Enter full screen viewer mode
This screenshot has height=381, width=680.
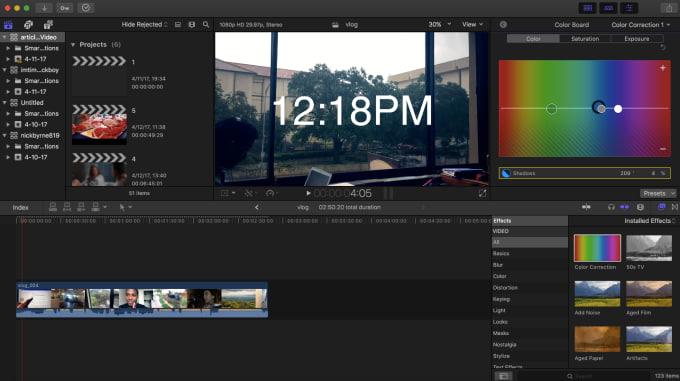point(482,193)
